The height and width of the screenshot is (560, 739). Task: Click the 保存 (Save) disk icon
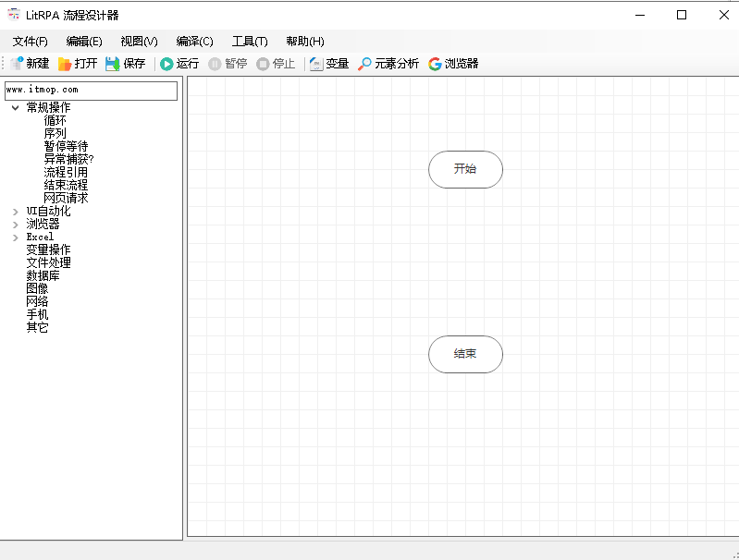coord(113,64)
